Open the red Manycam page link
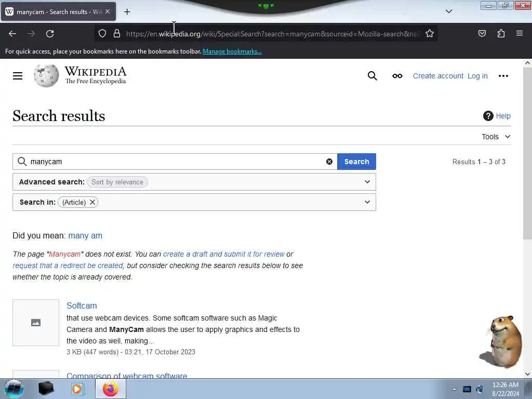Viewport: 532px width, 399px height. (64, 254)
